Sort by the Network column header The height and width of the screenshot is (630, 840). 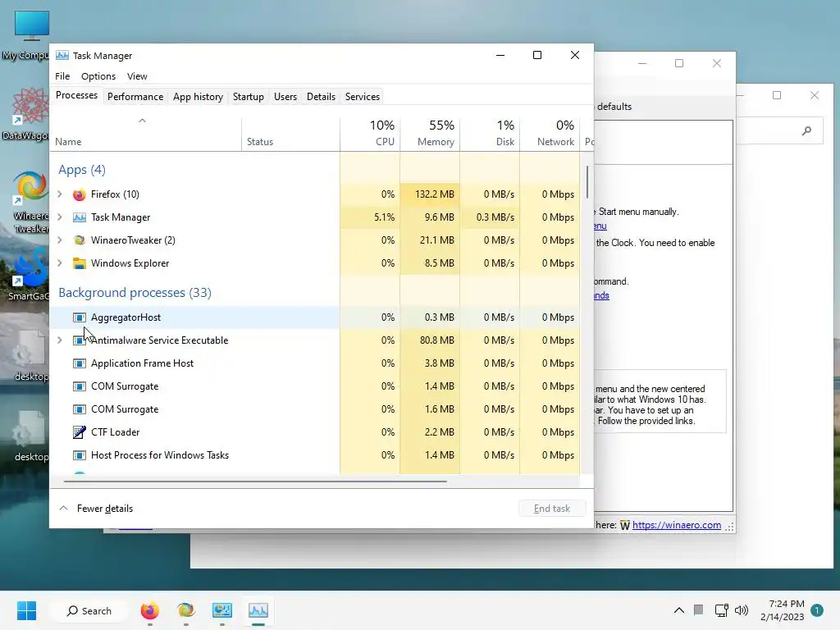(550, 134)
